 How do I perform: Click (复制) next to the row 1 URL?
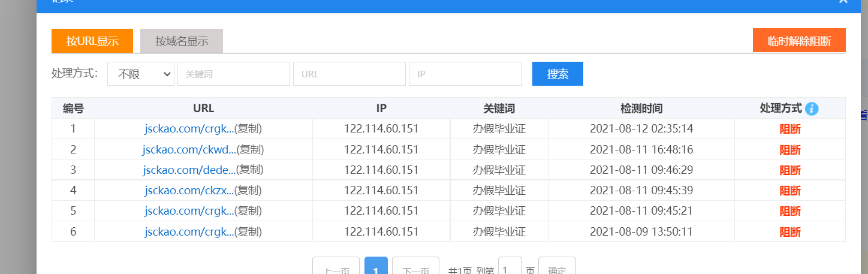coord(248,128)
